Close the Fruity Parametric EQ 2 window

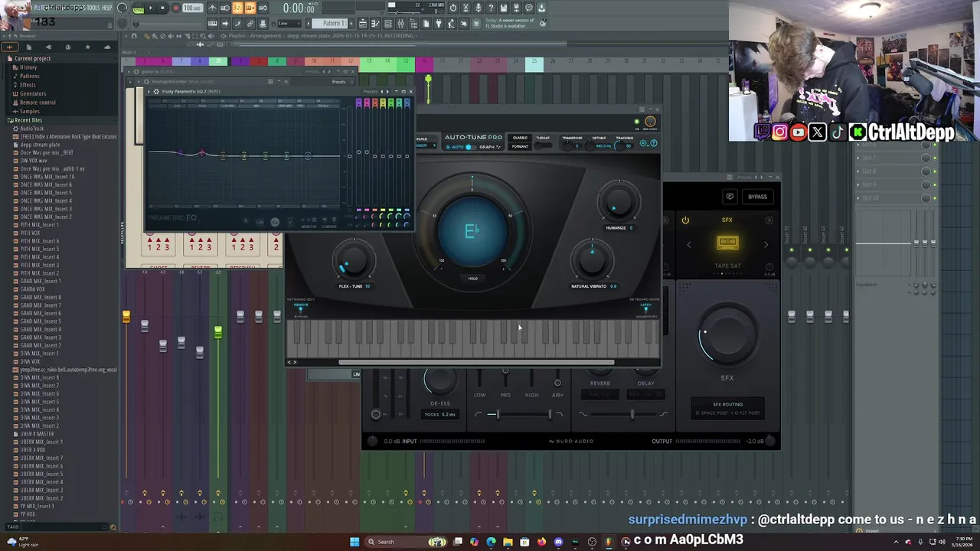point(410,91)
